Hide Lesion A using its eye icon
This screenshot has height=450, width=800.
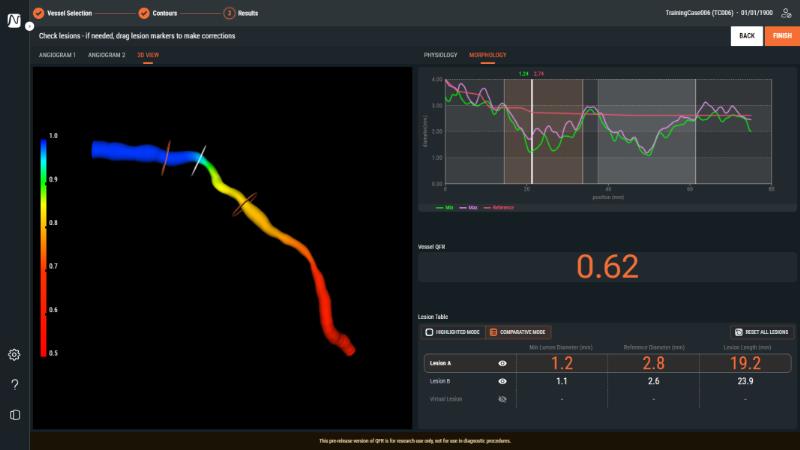[x=502, y=364]
